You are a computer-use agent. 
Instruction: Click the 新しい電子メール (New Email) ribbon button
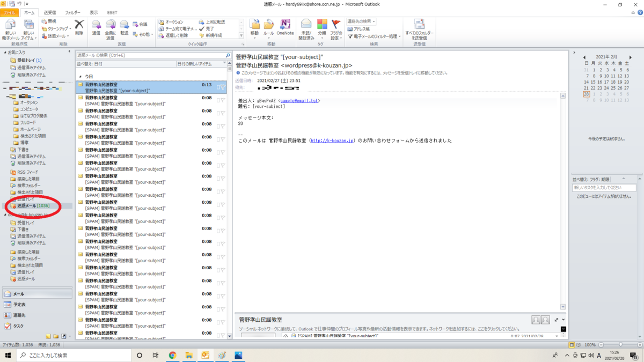click(11, 30)
